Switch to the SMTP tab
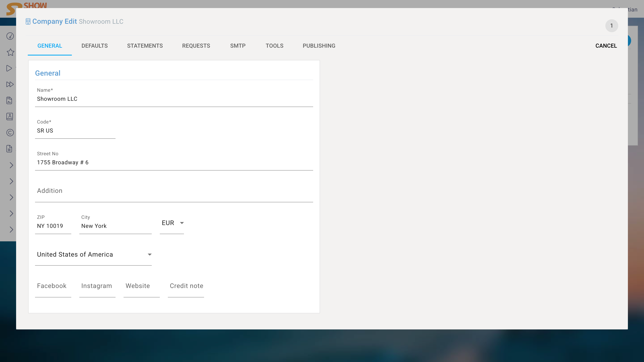This screenshot has width=644, height=362. click(x=238, y=46)
